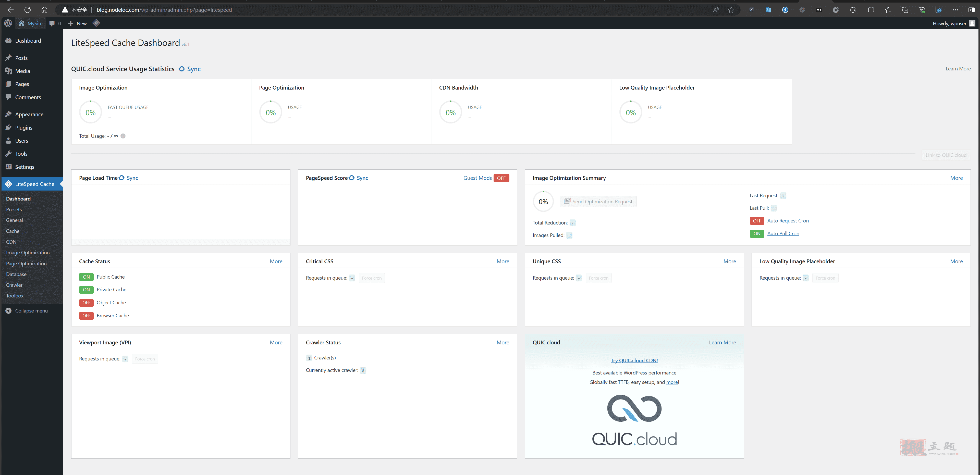Click the browser back arrow
Viewport: 980px width, 475px height.
[x=11, y=10]
